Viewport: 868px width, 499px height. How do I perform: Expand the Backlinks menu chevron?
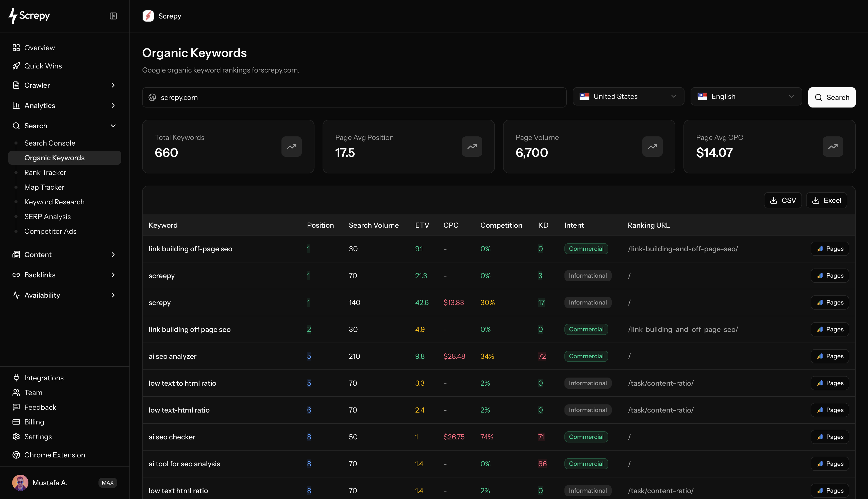113,275
